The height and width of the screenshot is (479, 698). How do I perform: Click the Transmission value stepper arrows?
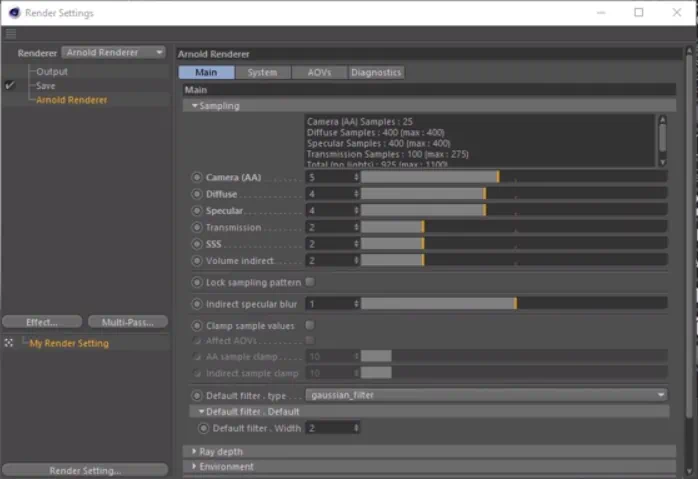click(356, 227)
